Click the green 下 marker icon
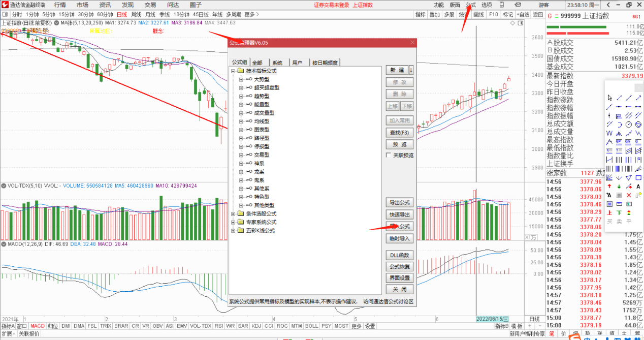 click(619, 212)
